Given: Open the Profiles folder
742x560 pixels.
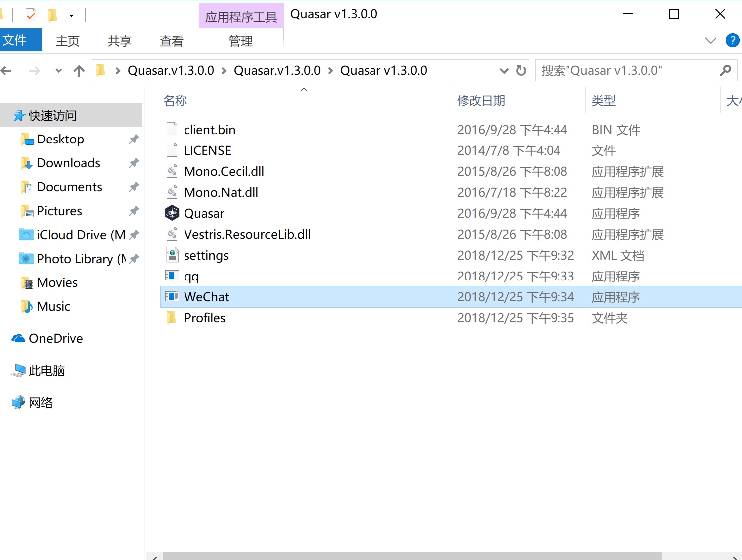Looking at the screenshot, I should 204,317.
